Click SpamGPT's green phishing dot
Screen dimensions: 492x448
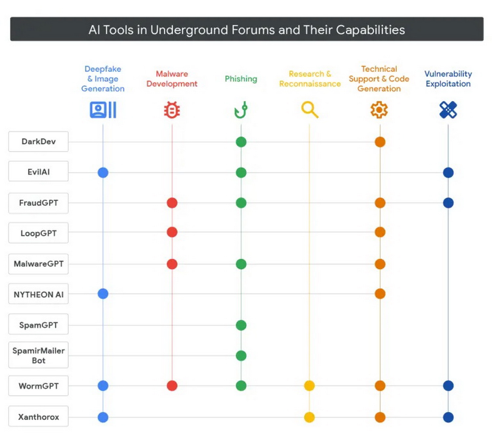(241, 325)
